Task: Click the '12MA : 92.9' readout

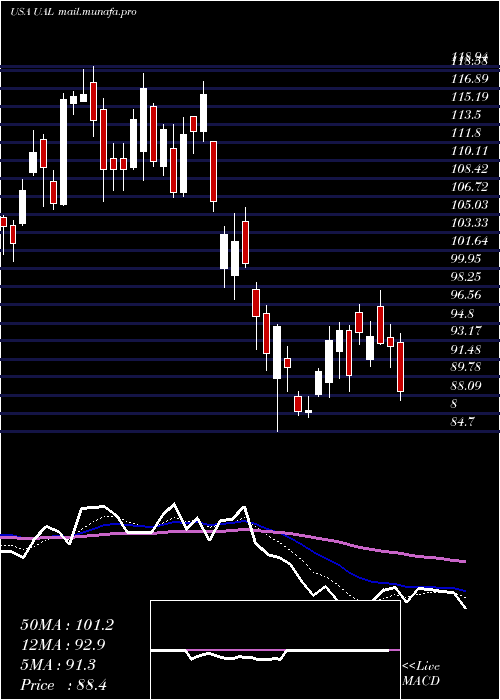Action: pyautogui.click(x=64, y=645)
